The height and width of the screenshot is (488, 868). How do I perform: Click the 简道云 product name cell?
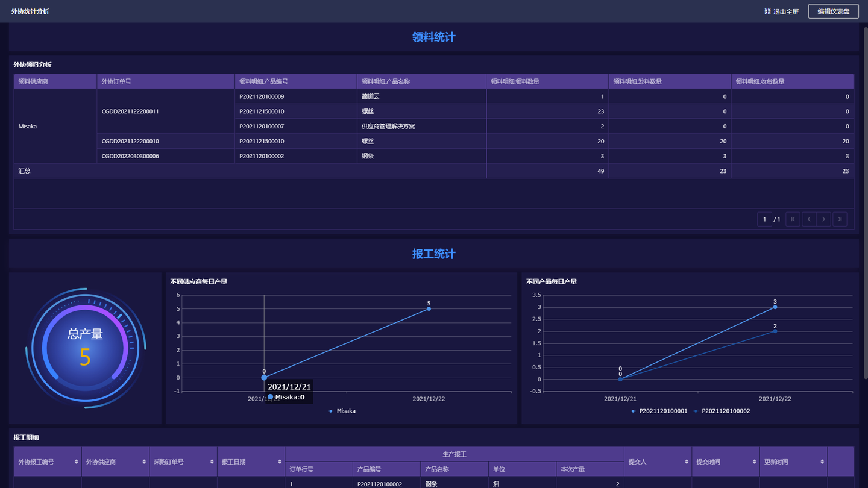coord(421,96)
